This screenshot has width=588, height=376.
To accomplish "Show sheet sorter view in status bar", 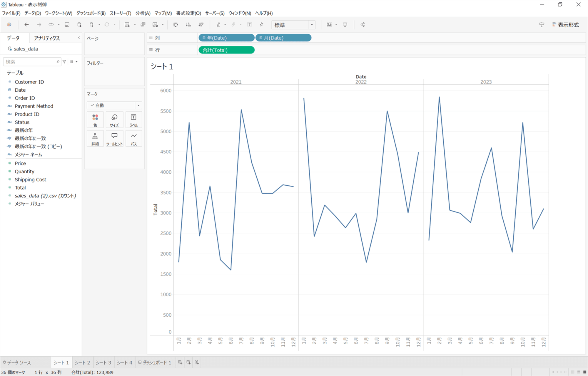I will [x=573, y=372].
